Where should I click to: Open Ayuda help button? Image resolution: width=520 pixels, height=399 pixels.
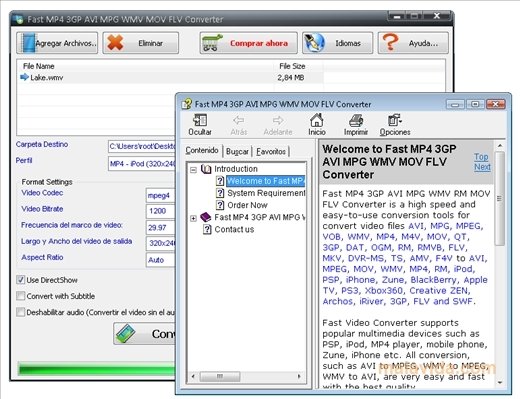[413, 43]
